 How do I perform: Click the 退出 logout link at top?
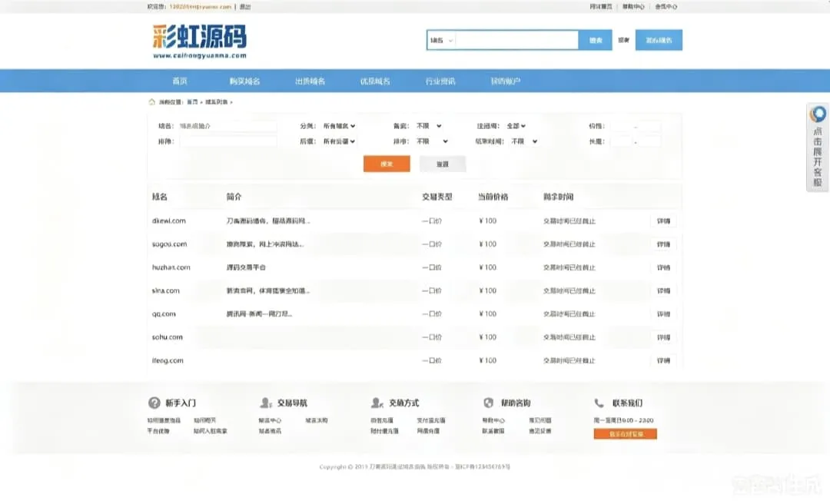coord(245,7)
